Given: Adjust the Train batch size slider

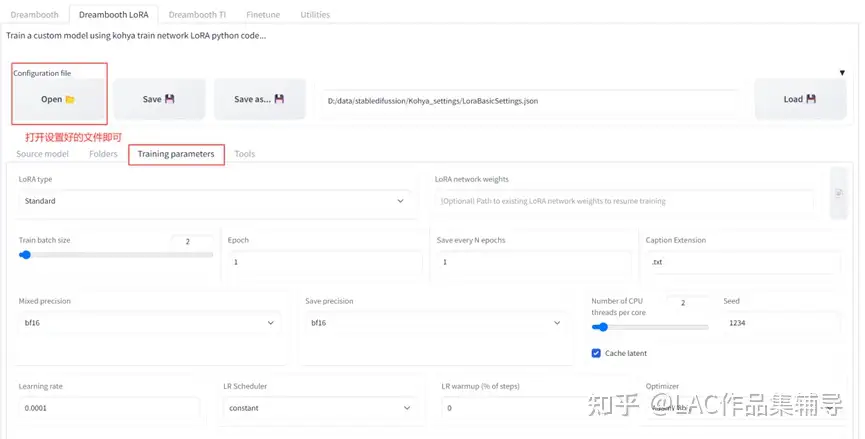Looking at the screenshot, I should (116, 255).
